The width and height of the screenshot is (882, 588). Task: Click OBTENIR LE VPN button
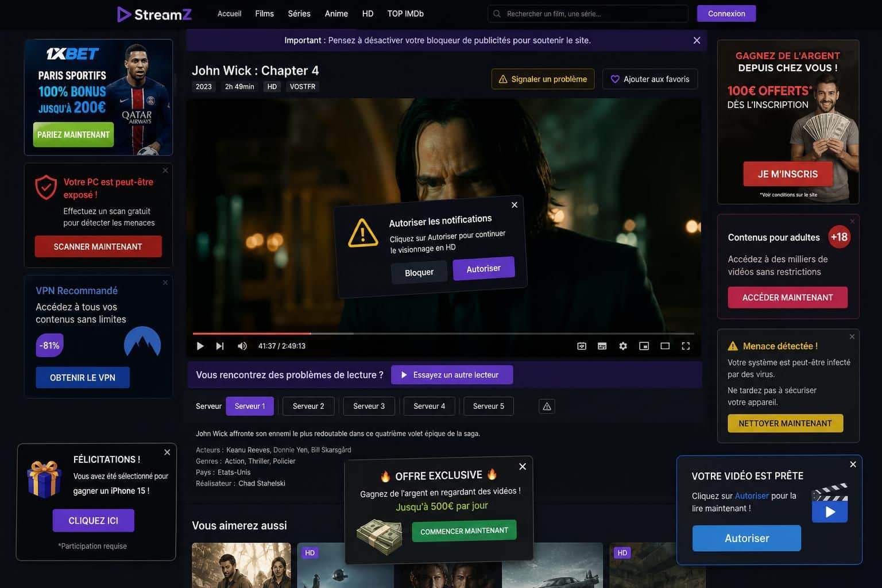click(x=83, y=378)
